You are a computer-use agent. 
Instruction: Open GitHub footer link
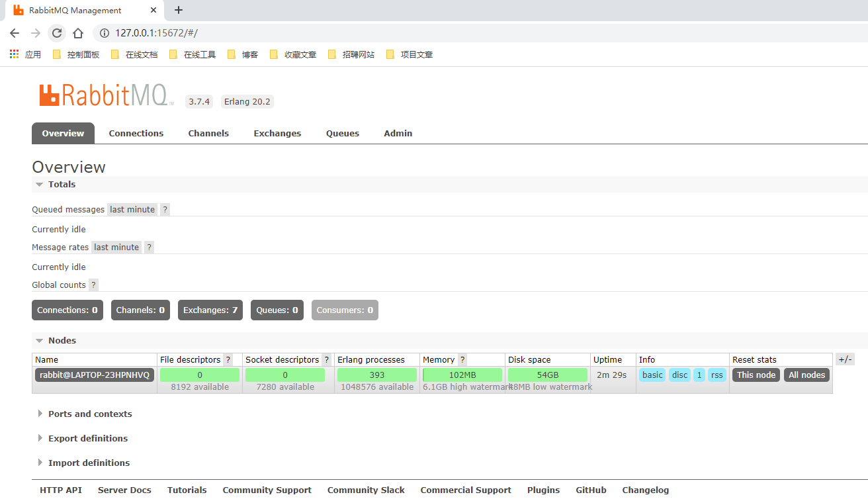coord(591,490)
